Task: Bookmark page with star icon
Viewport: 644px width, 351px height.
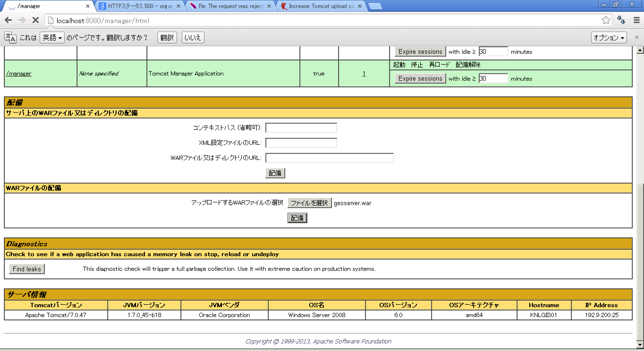Action: pyautogui.click(x=606, y=20)
